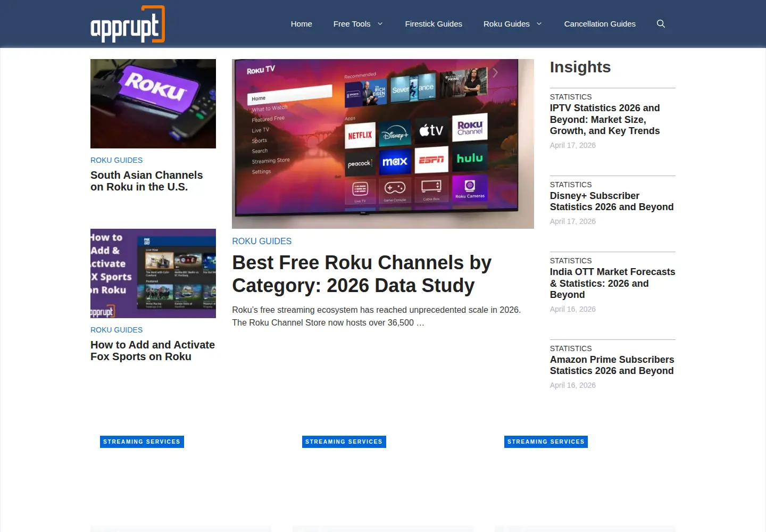Open the Fox Sports on Roku thumbnail

[153, 273]
